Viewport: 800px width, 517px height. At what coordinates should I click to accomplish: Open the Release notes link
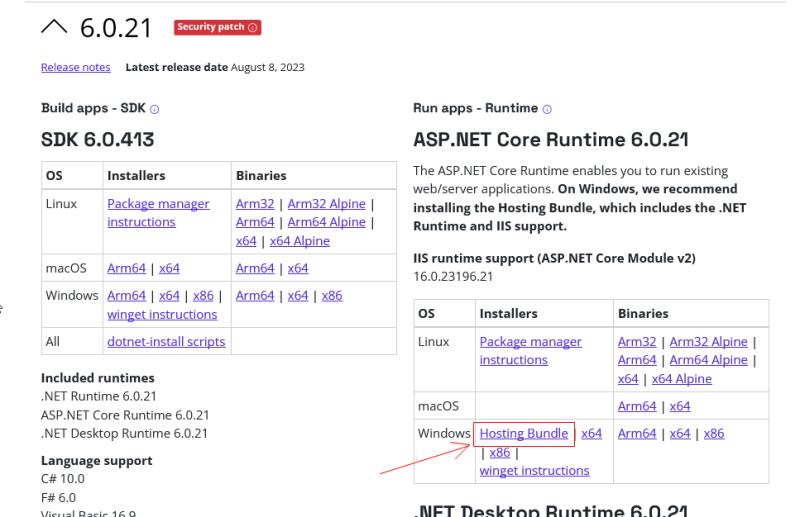click(76, 67)
